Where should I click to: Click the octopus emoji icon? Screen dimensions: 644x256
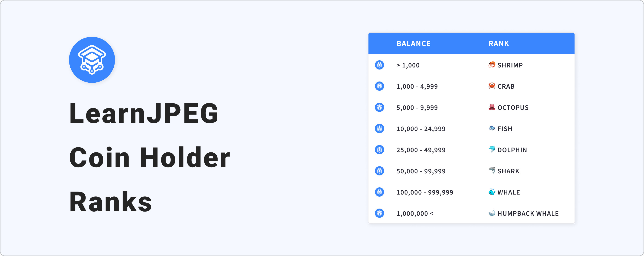pos(492,107)
